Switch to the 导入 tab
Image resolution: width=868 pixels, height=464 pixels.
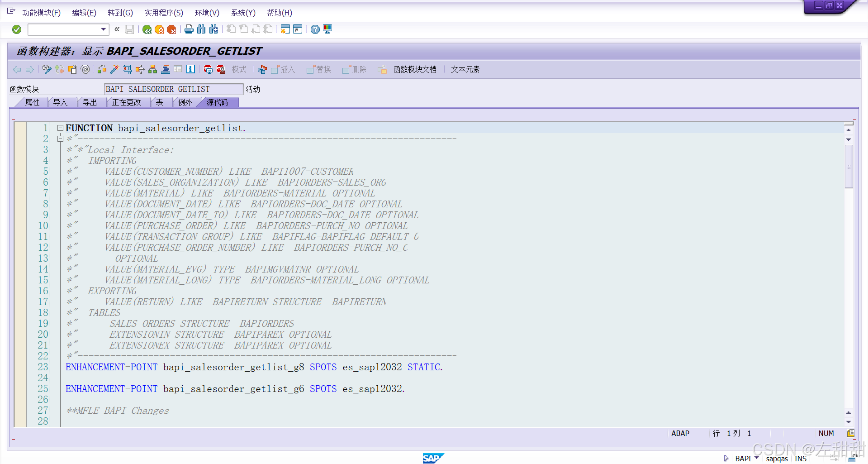click(x=60, y=102)
